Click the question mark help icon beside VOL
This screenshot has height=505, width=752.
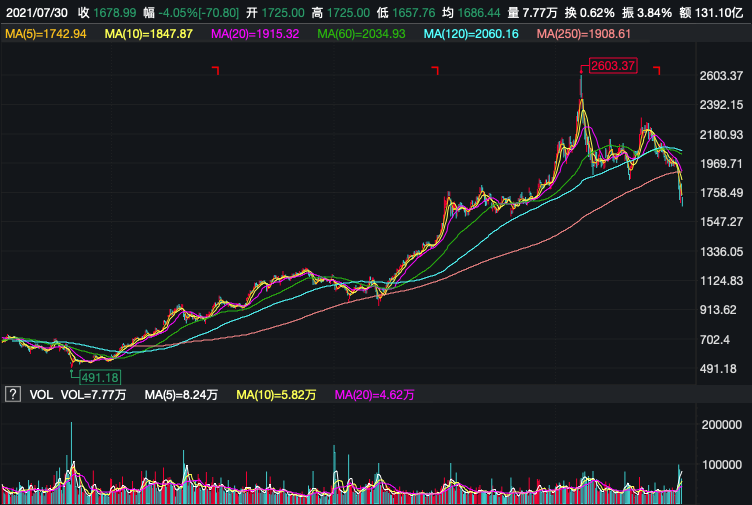click(13, 395)
